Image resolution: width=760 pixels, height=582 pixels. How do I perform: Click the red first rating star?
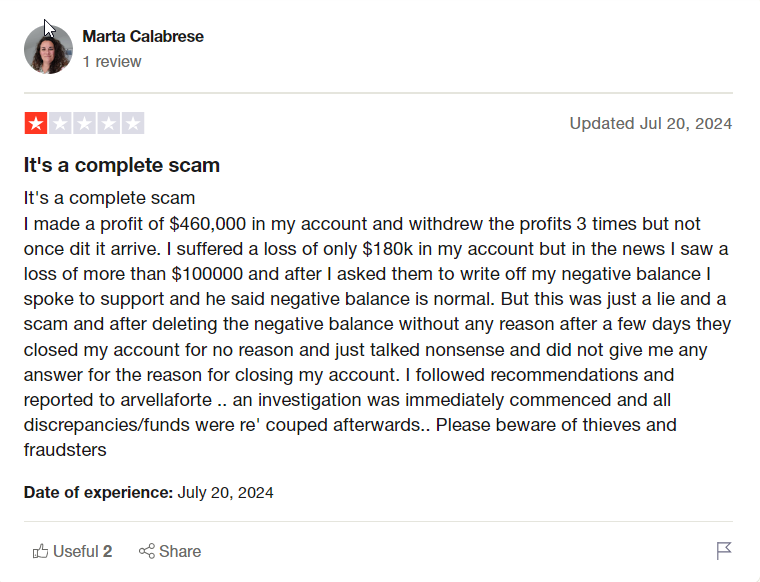coord(36,123)
